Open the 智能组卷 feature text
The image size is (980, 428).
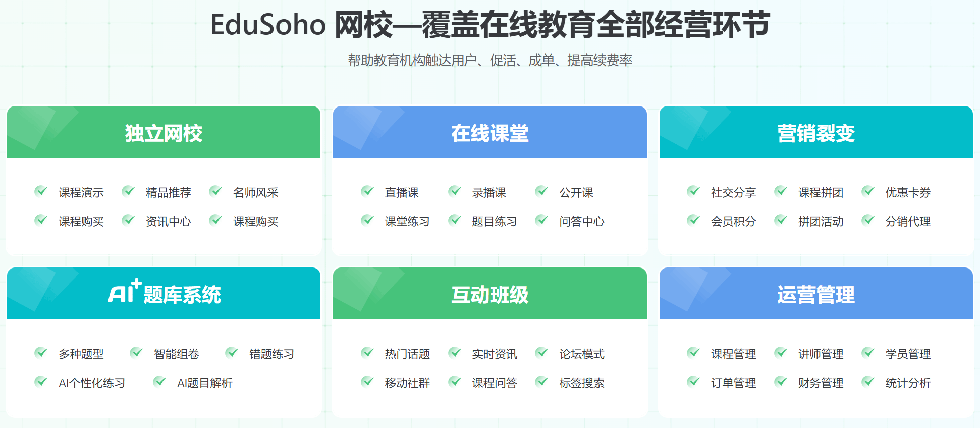coord(176,354)
